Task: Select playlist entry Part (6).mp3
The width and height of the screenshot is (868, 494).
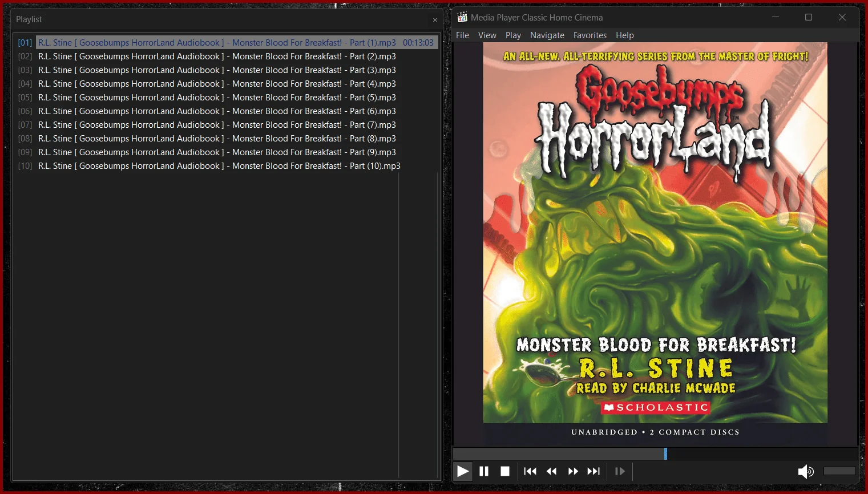Action: click(x=227, y=111)
